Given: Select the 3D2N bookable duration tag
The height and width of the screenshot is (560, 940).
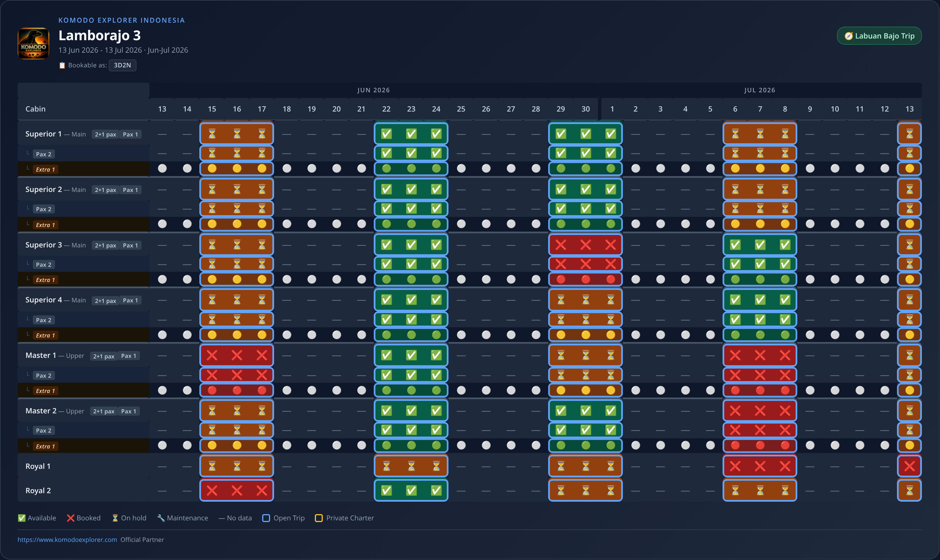Looking at the screenshot, I should (122, 65).
